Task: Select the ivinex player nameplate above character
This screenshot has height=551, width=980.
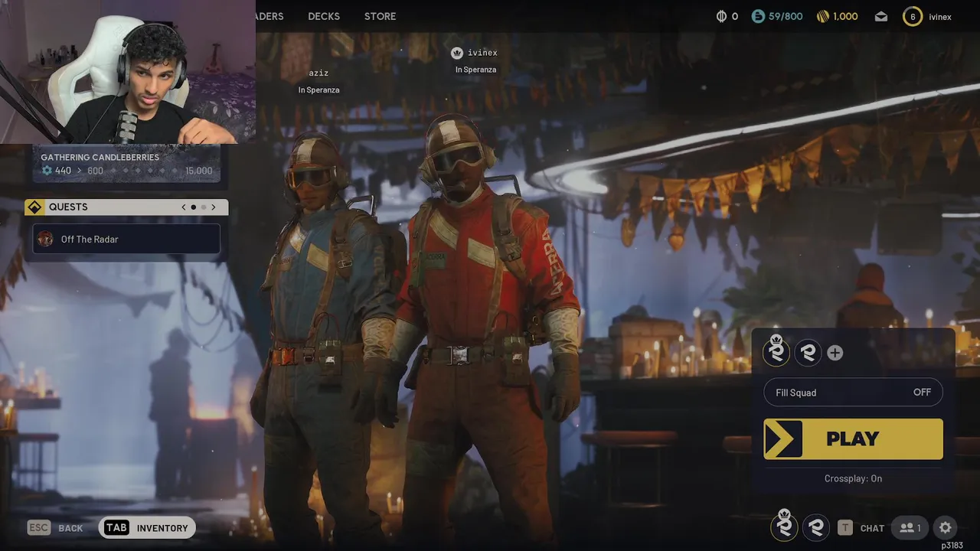Action: tap(475, 60)
